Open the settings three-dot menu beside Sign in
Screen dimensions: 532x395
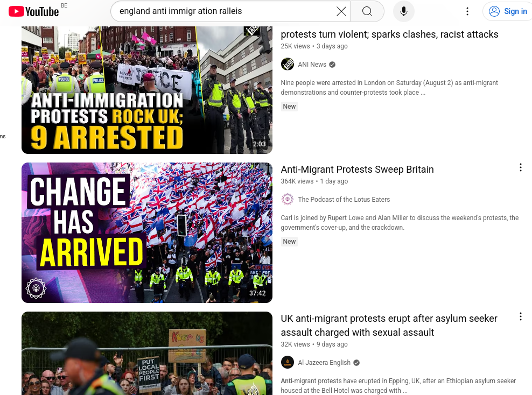[x=467, y=11]
